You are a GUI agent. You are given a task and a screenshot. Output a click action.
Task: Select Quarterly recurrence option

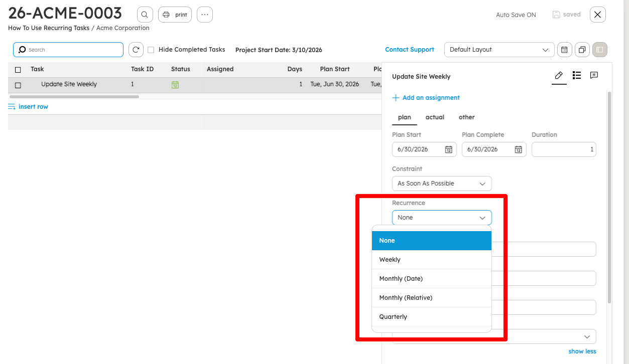432,317
